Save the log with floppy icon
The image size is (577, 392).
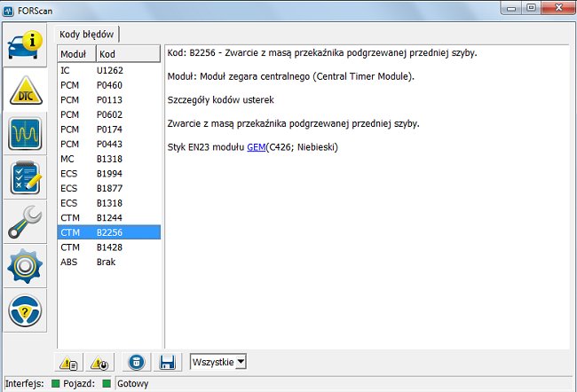pyautogui.click(x=165, y=362)
